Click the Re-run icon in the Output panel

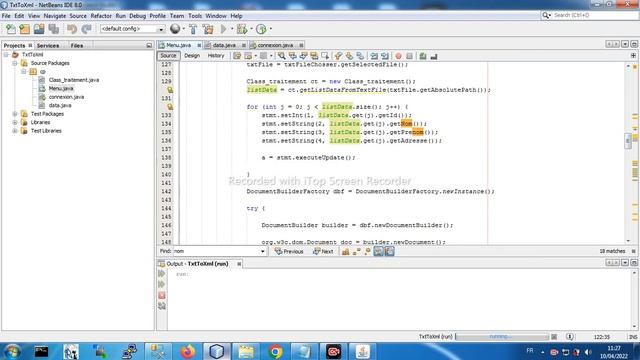tap(162, 273)
